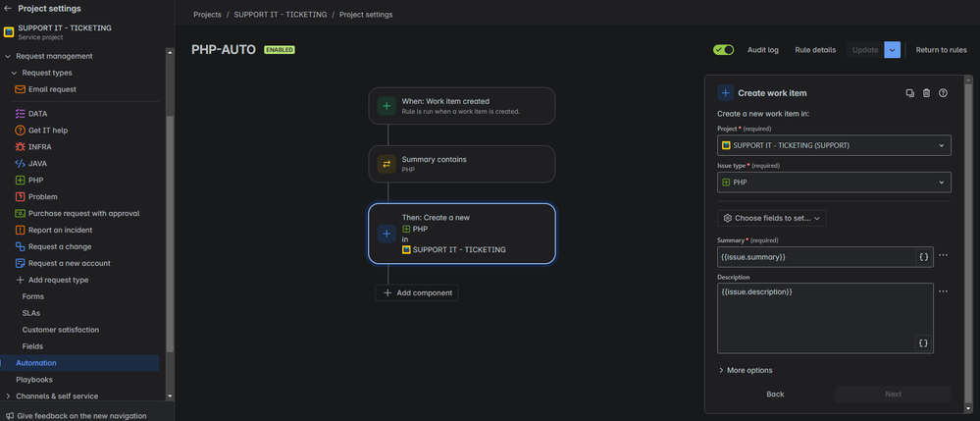The height and width of the screenshot is (421, 980).
Task: Select the DATA request type icon
Action: (x=20, y=114)
